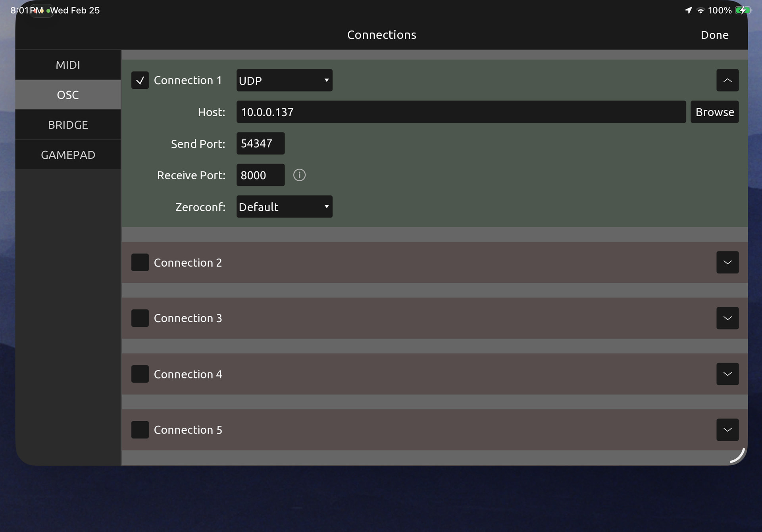This screenshot has width=762, height=532.
Task: Open the UDP protocol dropdown
Action: coord(284,81)
